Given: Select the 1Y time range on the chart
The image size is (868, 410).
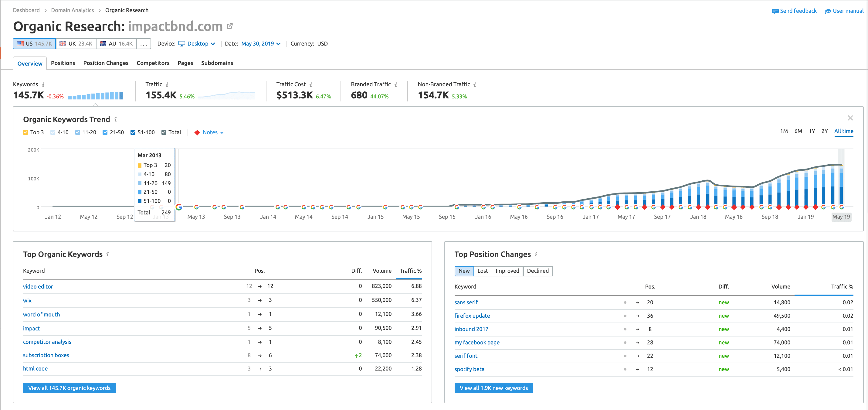Looking at the screenshot, I should pyautogui.click(x=812, y=131).
